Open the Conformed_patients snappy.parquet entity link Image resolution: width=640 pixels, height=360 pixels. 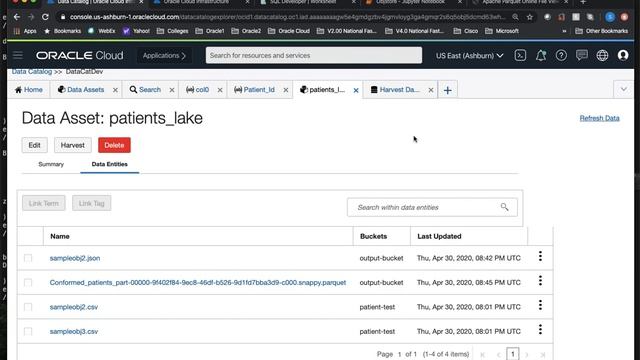(198, 282)
